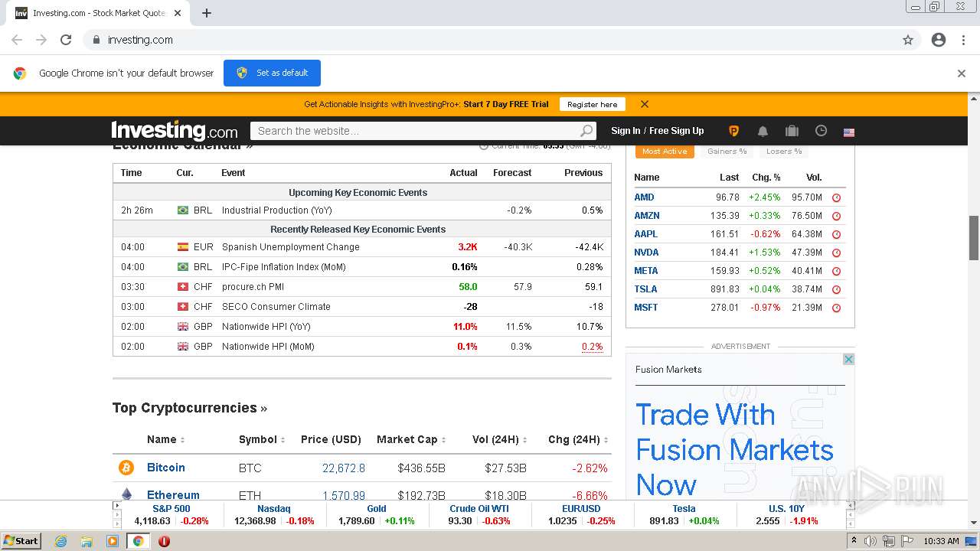Open File Explorer from taskbar
980x551 pixels.
87,541
